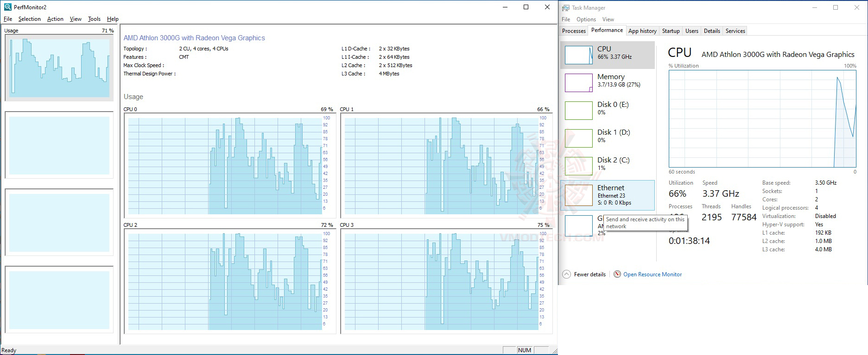
Task: Open the View menu in Task Manager
Action: [608, 19]
